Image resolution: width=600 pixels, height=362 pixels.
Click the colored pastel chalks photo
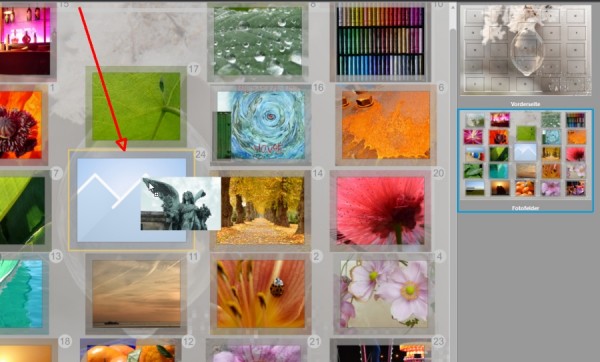(381, 41)
